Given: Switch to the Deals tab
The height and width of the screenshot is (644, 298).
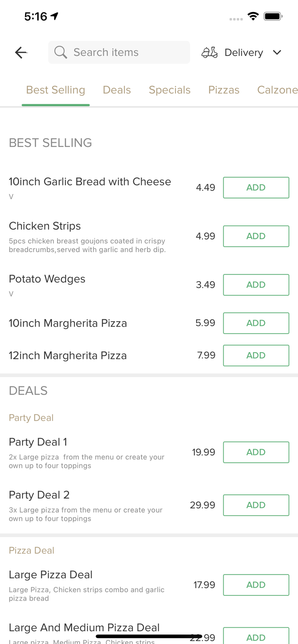Looking at the screenshot, I should (117, 90).
